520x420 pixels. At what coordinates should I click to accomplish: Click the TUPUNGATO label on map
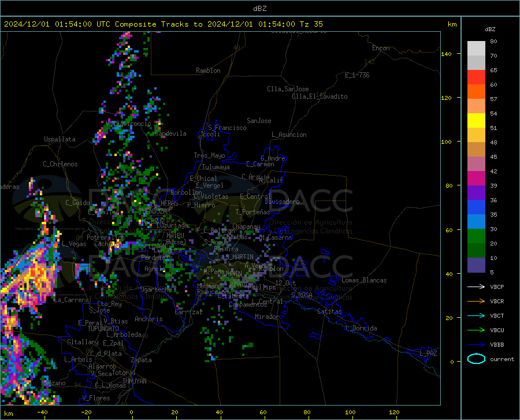coord(103,329)
